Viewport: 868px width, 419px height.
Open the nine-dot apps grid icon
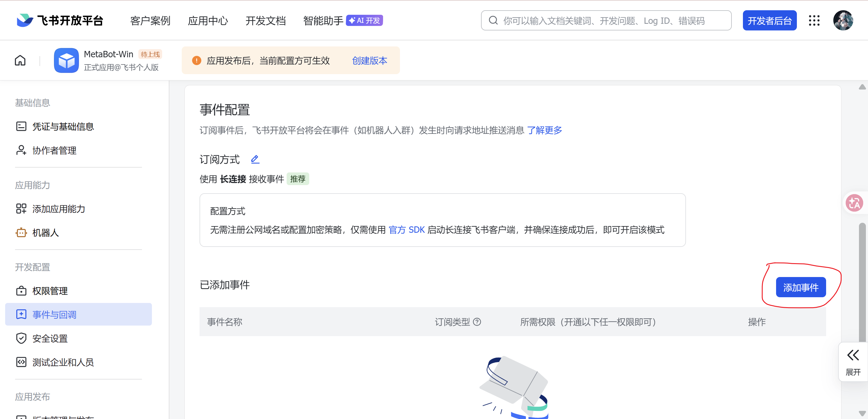(x=814, y=20)
